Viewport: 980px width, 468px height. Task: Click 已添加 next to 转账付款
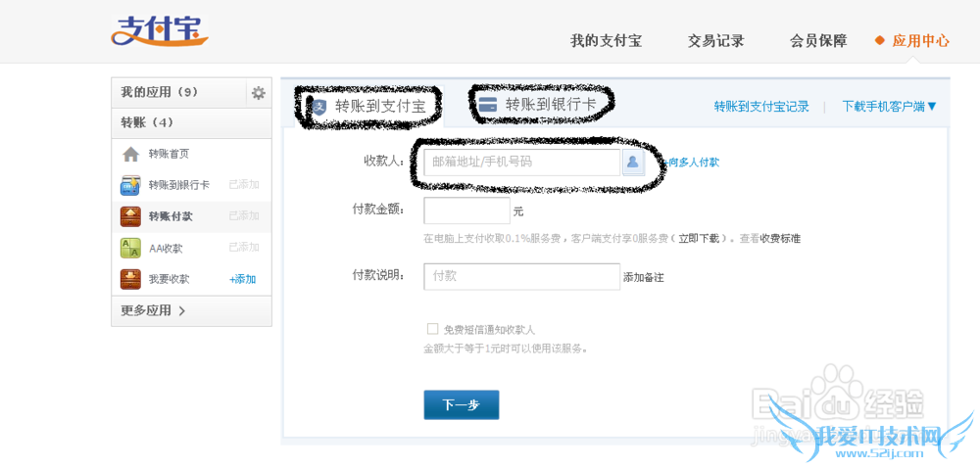(244, 216)
